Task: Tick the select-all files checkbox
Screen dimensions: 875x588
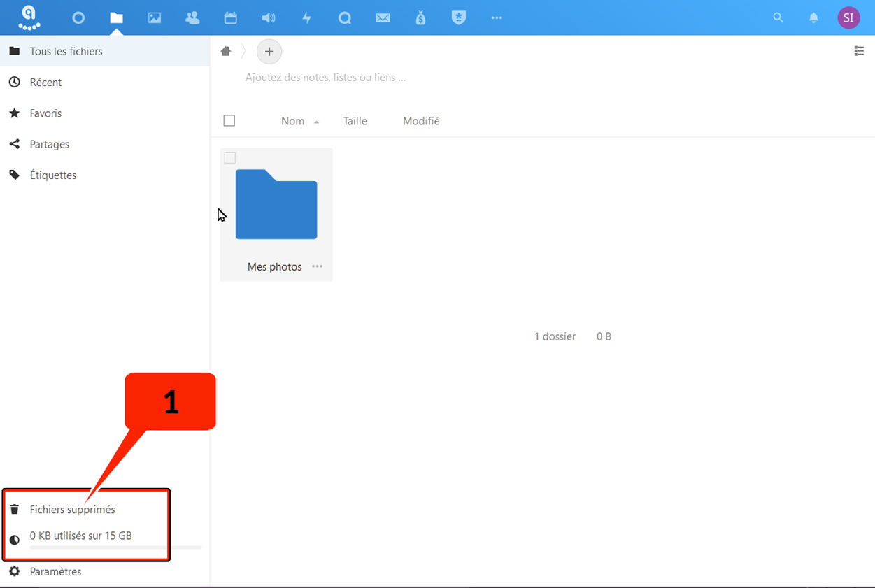Action: coord(229,121)
